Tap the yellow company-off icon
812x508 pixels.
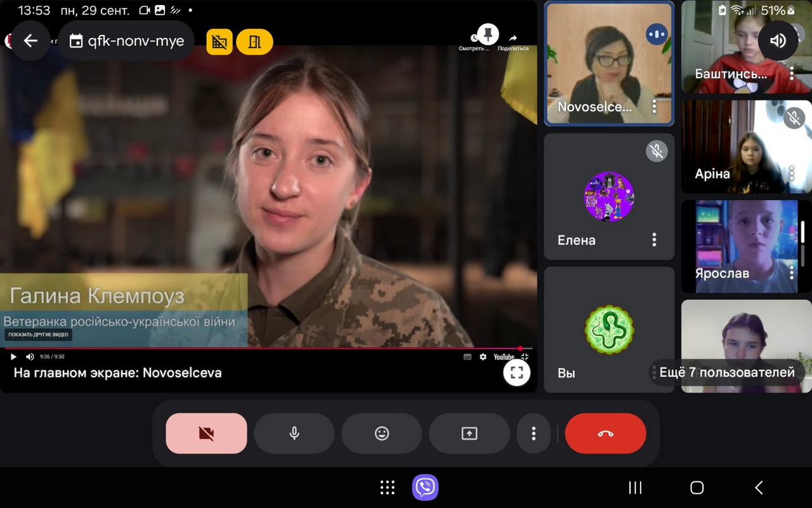(219, 42)
